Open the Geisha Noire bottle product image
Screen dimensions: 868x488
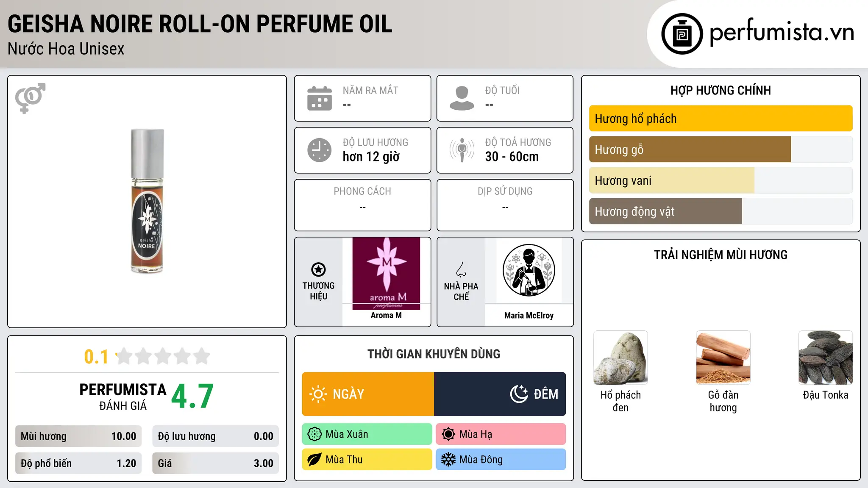tap(147, 201)
